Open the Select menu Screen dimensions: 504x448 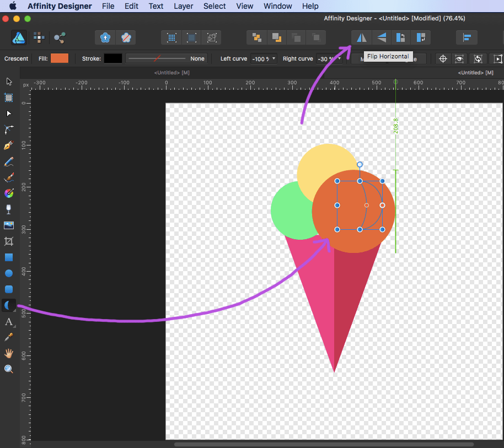[215, 6]
